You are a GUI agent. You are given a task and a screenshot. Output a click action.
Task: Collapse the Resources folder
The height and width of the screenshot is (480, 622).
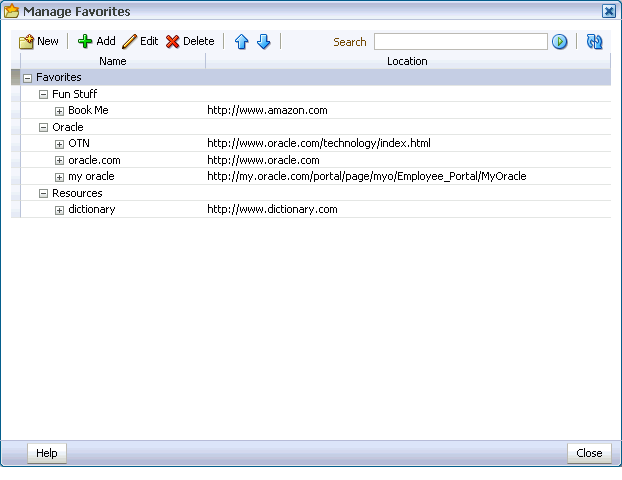point(43,194)
